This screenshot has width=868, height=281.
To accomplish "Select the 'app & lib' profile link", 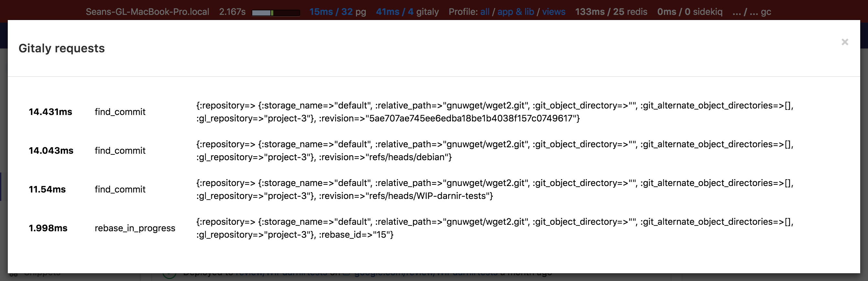I will click(515, 12).
